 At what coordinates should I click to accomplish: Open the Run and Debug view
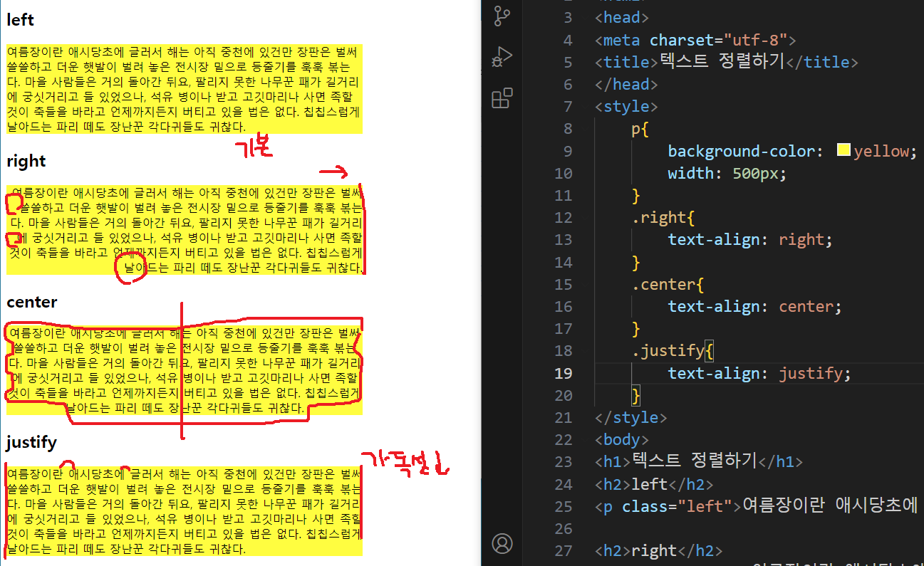pos(502,57)
